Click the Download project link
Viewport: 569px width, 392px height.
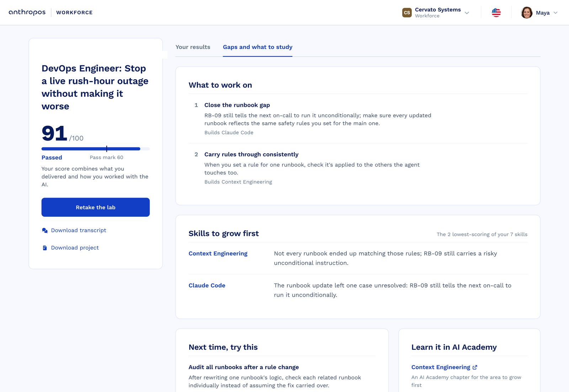pyautogui.click(x=75, y=248)
